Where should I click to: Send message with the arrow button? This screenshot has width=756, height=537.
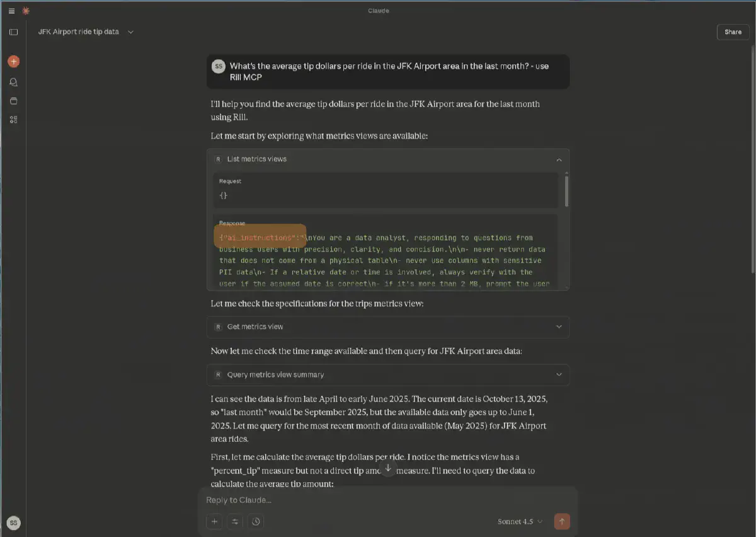click(562, 521)
